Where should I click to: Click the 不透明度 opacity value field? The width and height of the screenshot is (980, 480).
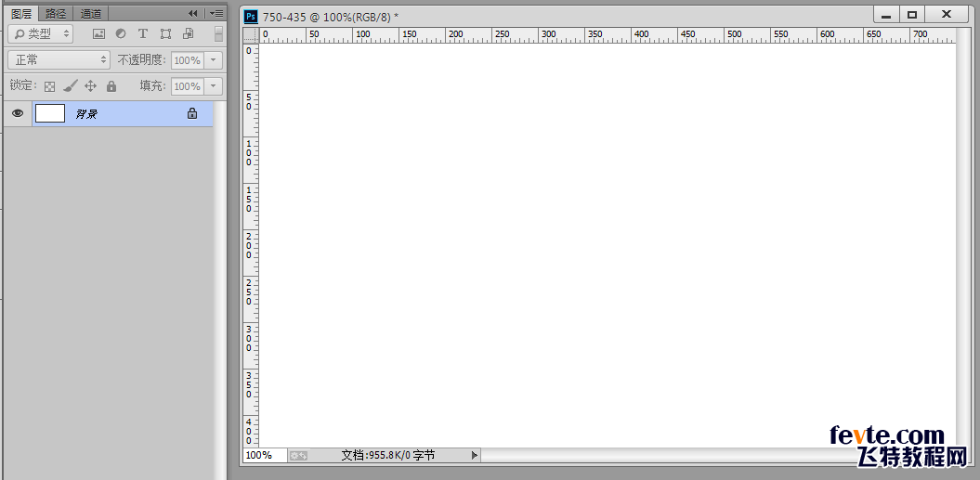[x=187, y=60]
